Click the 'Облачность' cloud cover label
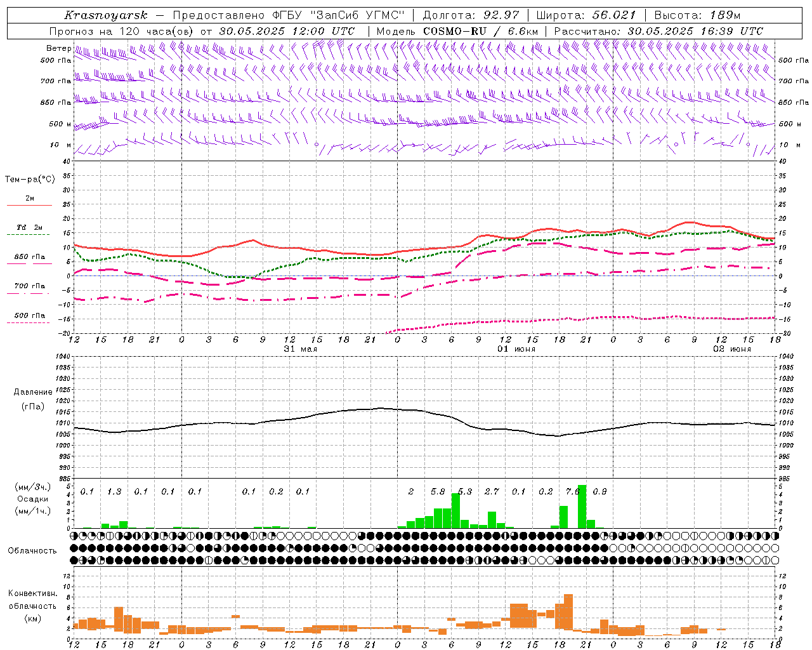 pyautogui.click(x=32, y=551)
